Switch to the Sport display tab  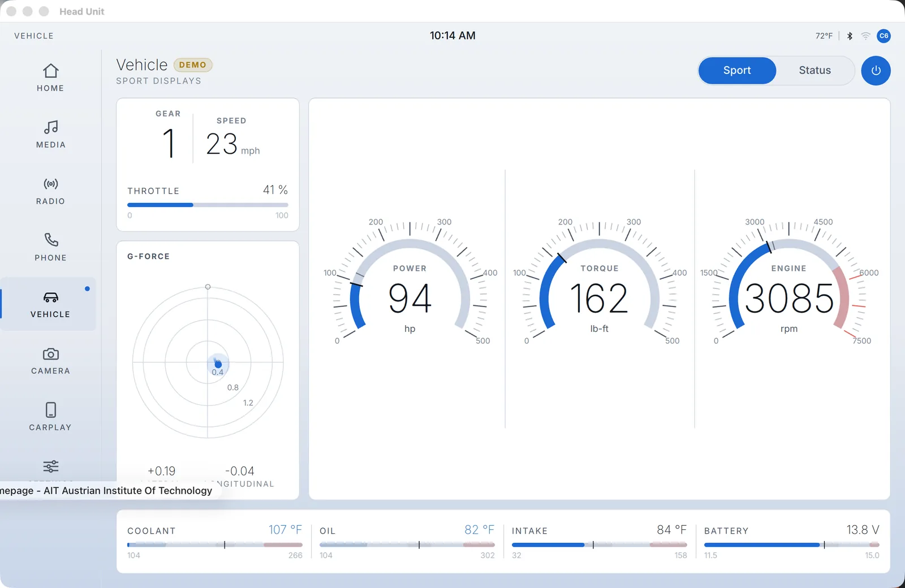[x=737, y=71]
